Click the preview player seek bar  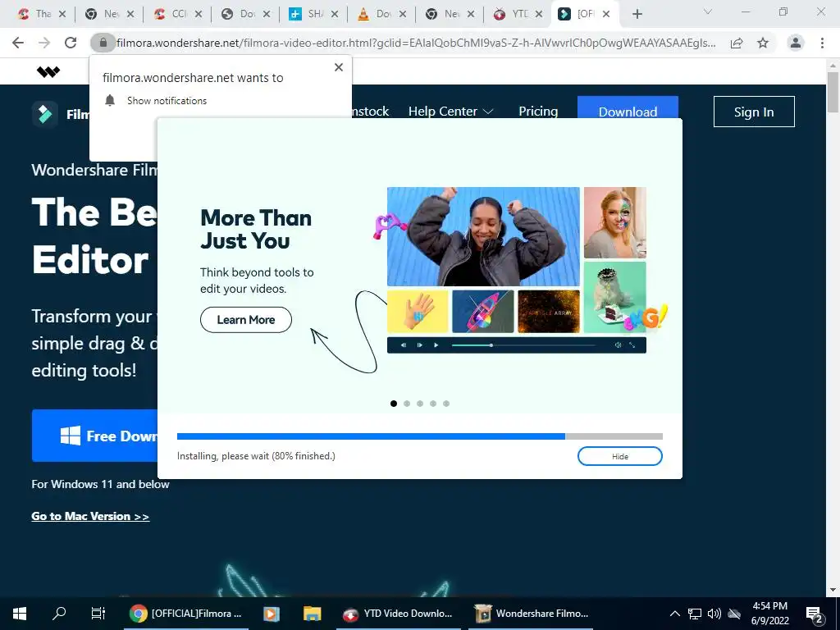(523, 345)
